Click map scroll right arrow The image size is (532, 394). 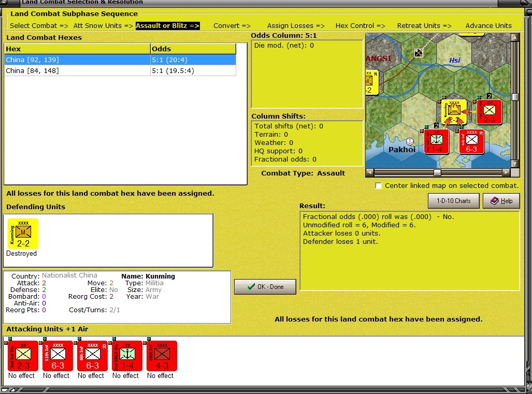(x=506, y=172)
